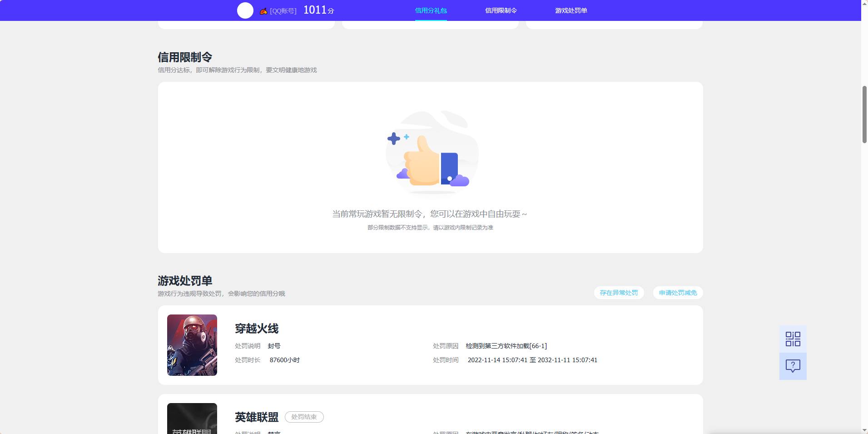Switch to the 信用分礼包 tab
The width and height of the screenshot is (868, 434).
(x=431, y=10)
